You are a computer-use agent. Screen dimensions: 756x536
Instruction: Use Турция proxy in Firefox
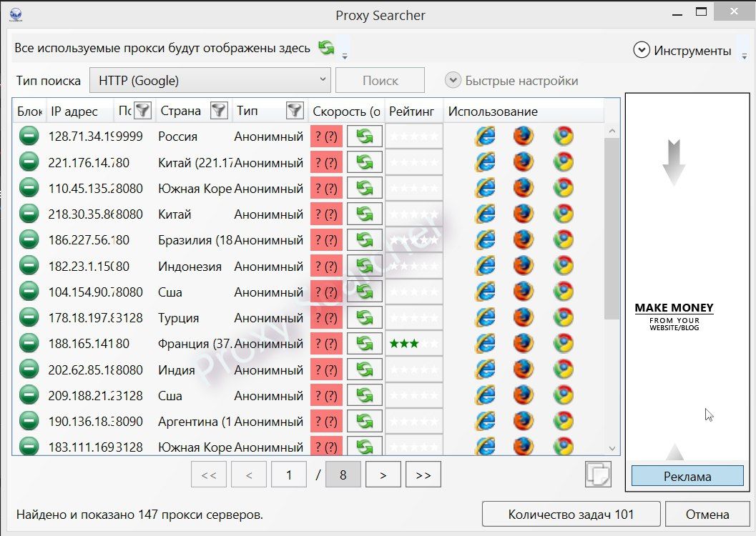pyautogui.click(x=524, y=318)
